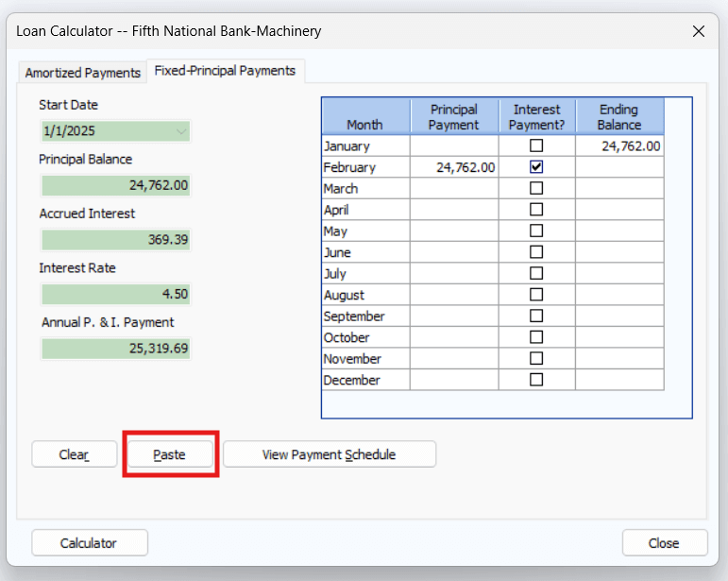Open the Start Date dropdown

tap(181, 131)
